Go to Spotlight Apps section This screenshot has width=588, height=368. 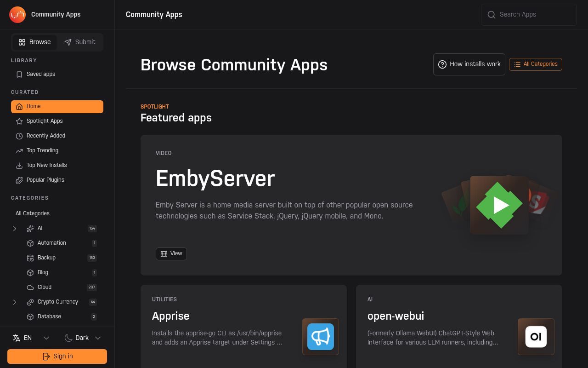[57, 121]
